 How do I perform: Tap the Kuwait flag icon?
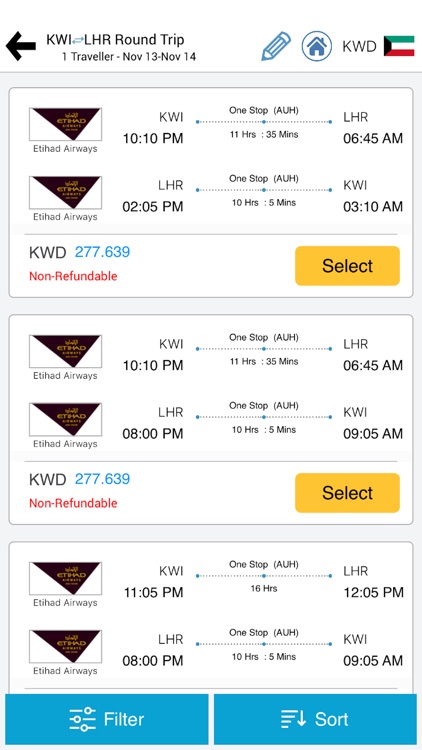(399, 46)
